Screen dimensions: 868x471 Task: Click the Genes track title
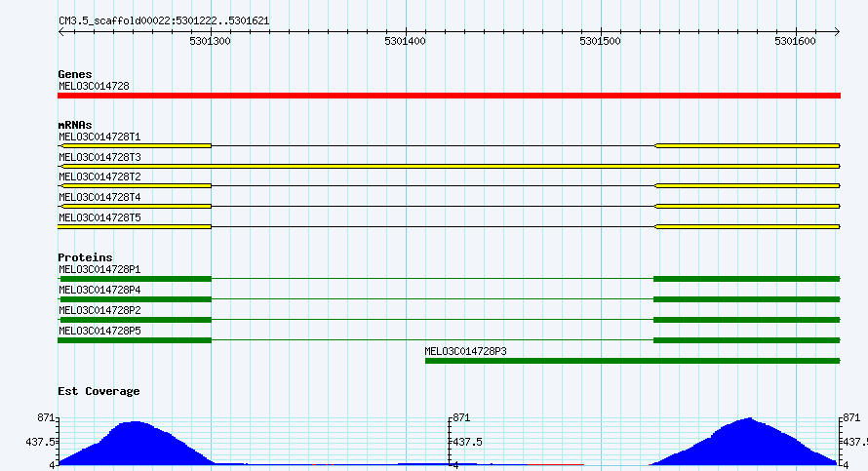(75, 74)
